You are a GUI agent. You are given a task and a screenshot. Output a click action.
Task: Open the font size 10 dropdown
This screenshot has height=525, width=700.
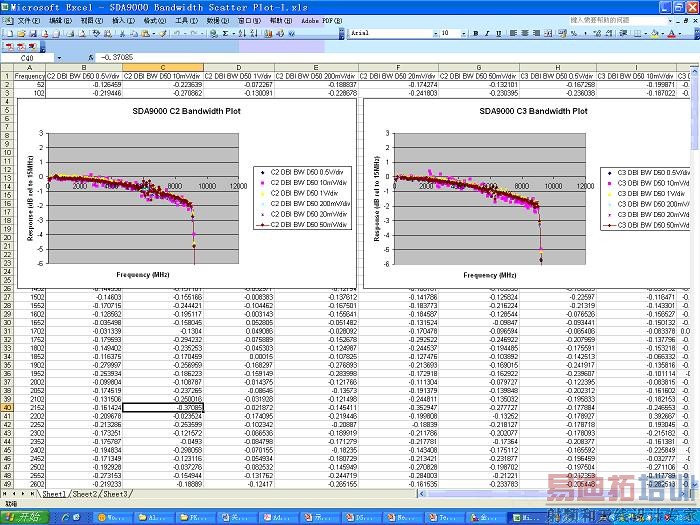point(464,33)
